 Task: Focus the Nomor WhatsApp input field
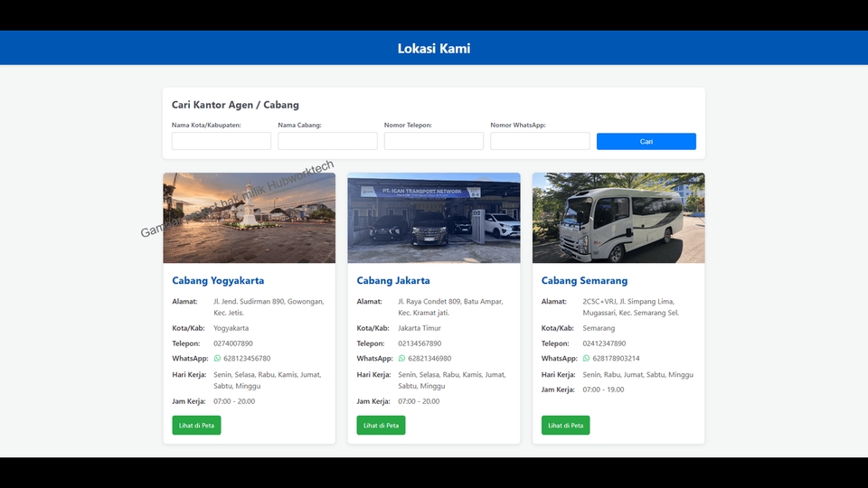click(x=540, y=141)
